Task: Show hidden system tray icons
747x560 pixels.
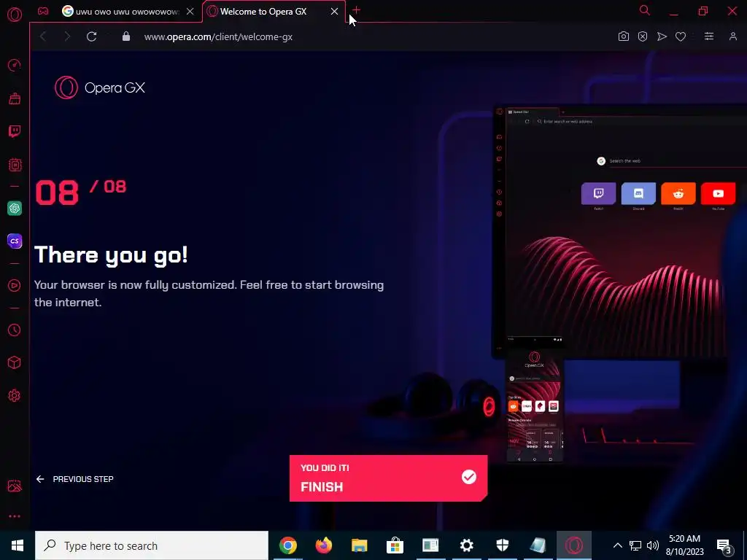Action: (617, 545)
